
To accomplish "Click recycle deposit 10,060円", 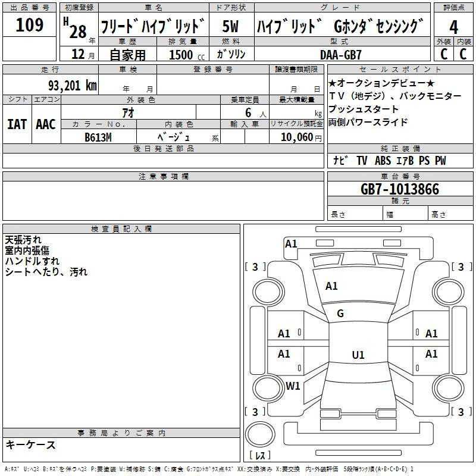I will click(x=301, y=137).
